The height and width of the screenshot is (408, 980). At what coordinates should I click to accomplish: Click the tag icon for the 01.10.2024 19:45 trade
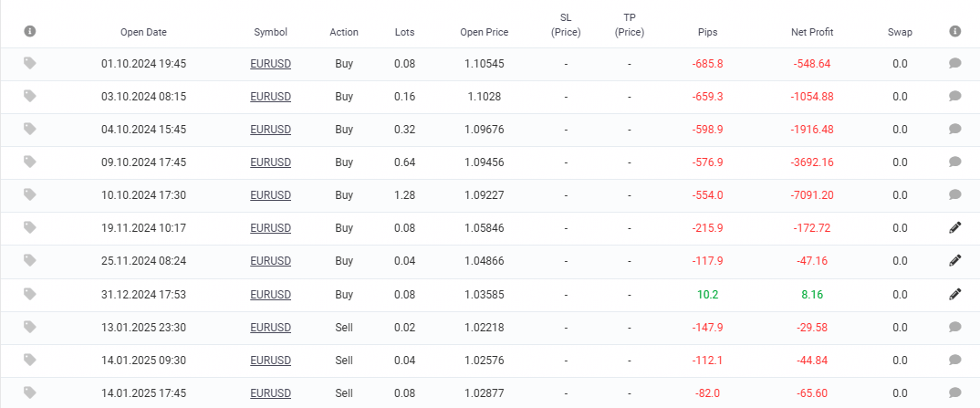[29, 63]
